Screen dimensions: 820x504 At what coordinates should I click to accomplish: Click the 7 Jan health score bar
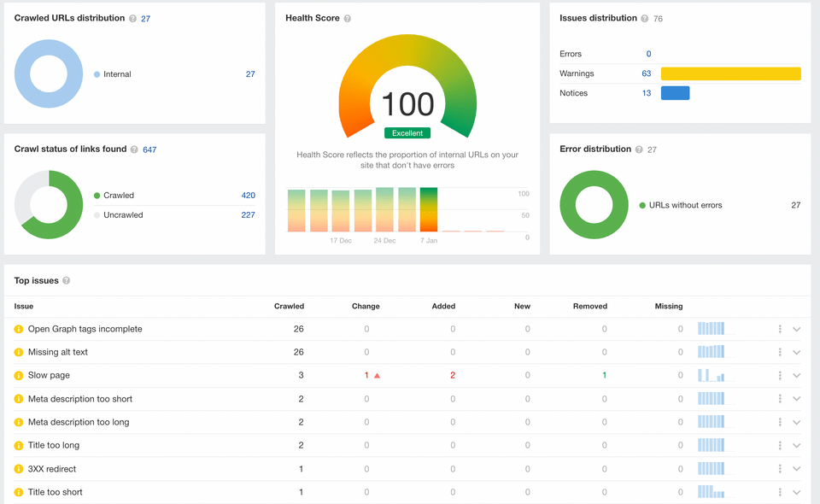coord(429,210)
